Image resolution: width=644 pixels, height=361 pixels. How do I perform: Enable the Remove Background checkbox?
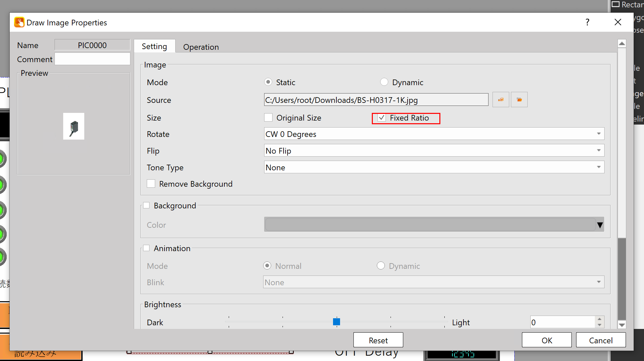click(x=151, y=184)
